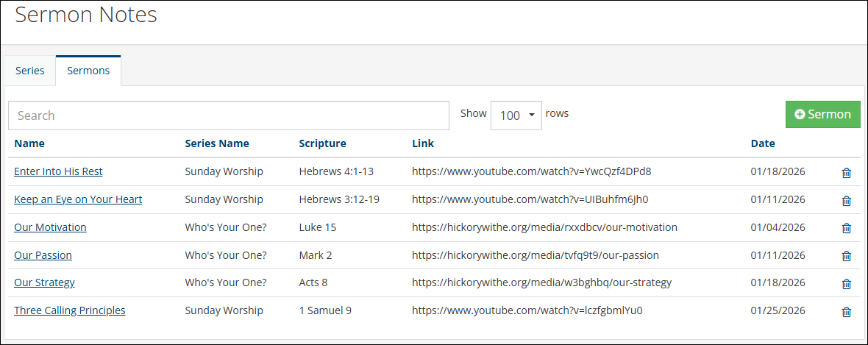The image size is (868, 345).
Task: Add a new sermon with the green button
Action: 822,115
